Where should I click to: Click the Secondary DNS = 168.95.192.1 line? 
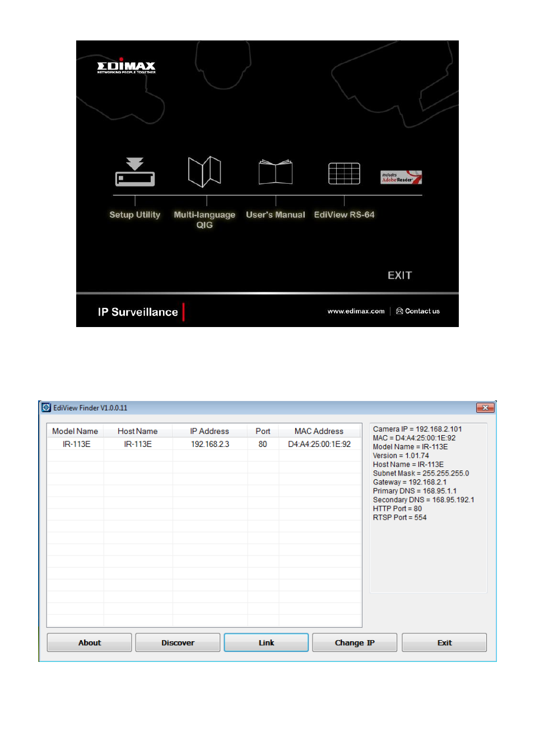[424, 500]
